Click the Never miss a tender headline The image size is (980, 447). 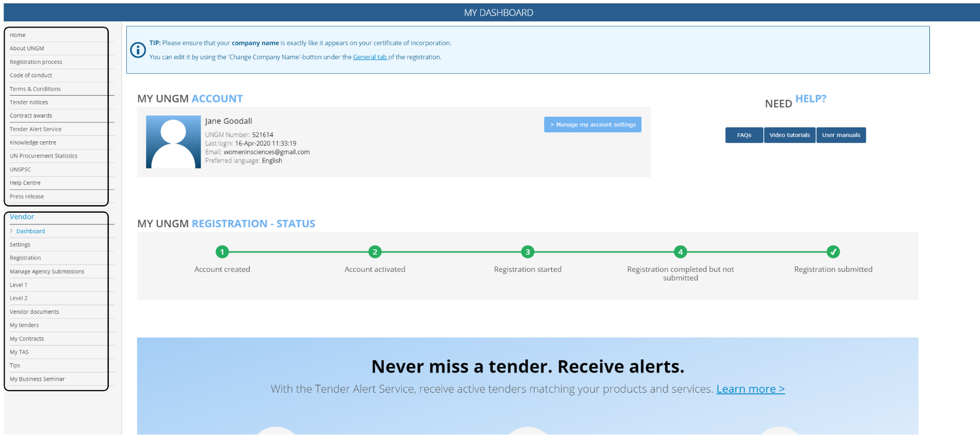coord(527,366)
